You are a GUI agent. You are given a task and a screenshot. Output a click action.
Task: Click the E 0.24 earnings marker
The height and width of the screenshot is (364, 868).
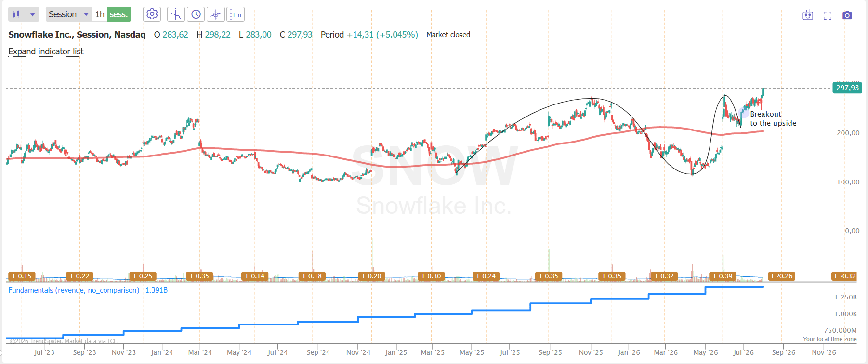coord(486,276)
